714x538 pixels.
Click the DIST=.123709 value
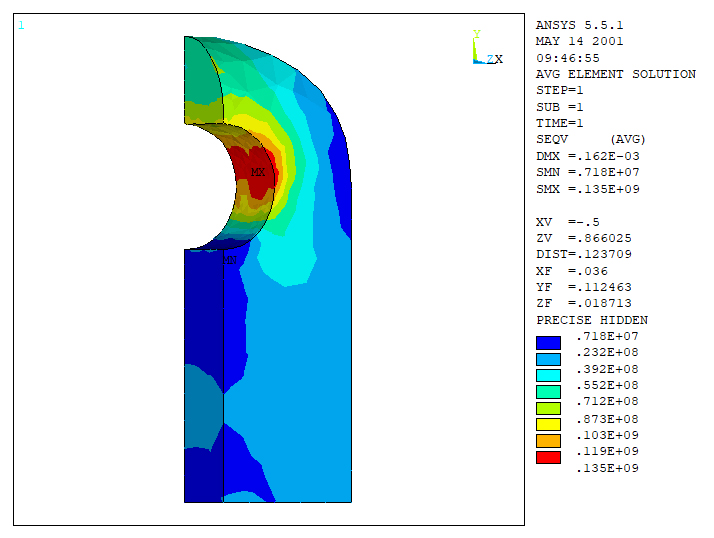[x=583, y=254]
